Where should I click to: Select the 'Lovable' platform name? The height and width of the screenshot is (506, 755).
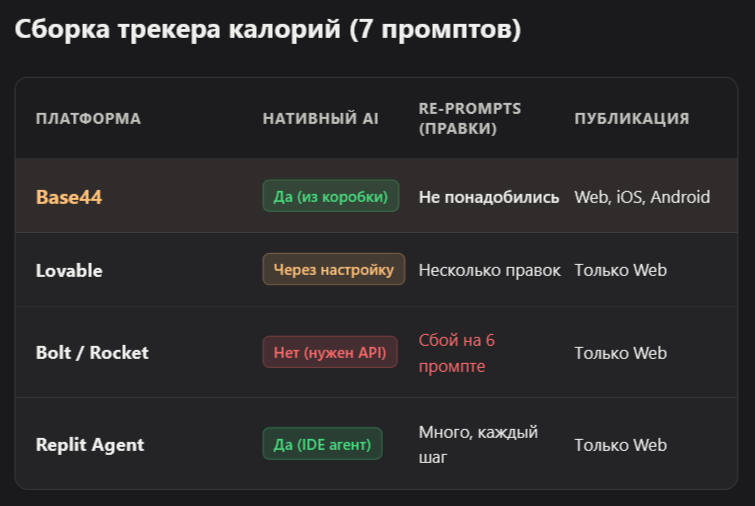click(x=69, y=271)
